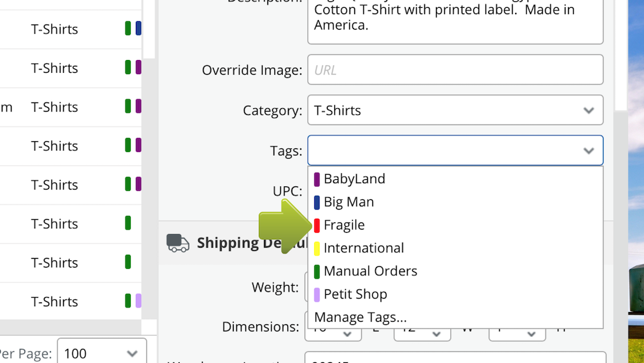
Task: Select the Fragile tag option
Action: tap(344, 225)
